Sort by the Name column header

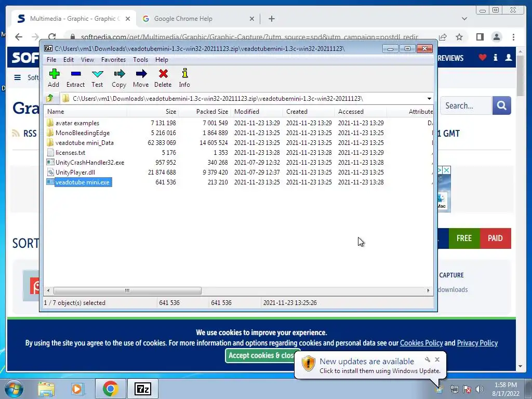pos(86,112)
